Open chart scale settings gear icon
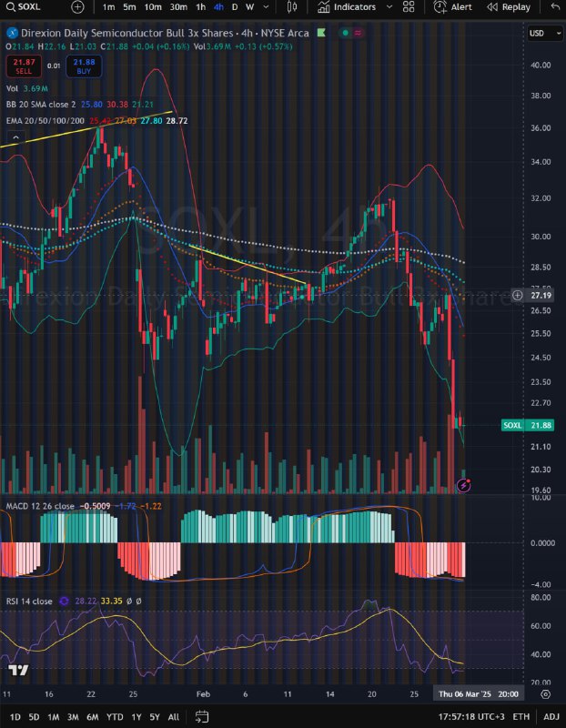 click(x=546, y=694)
